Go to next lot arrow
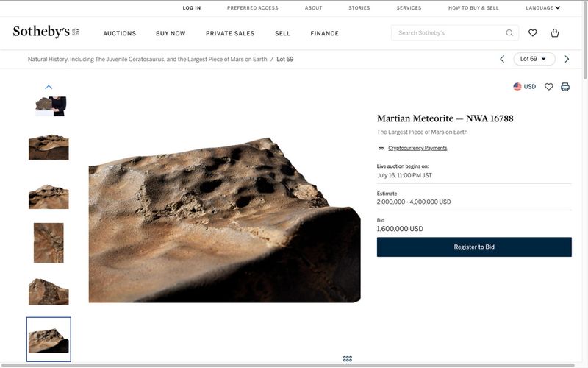Viewport: 588px width, 368px height. pos(567,59)
